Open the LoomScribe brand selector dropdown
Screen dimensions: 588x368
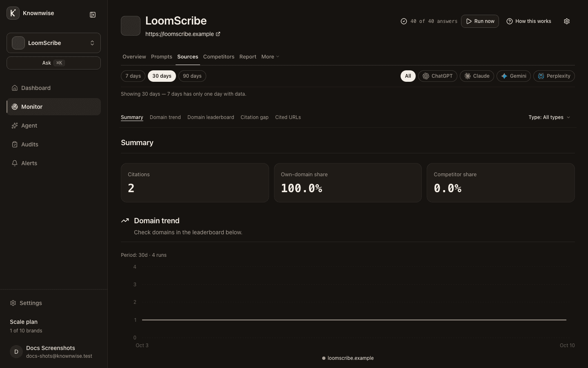click(53, 43)
